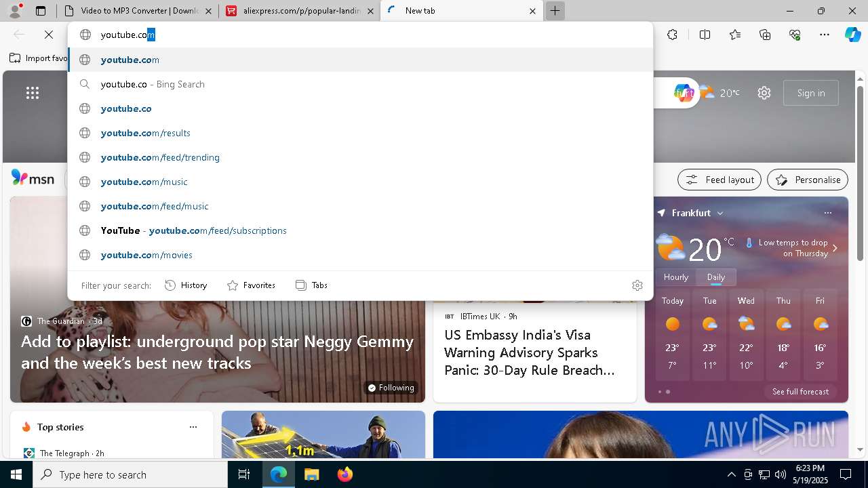Switch to the aliexpress.com tab

[x=300, y=11]
